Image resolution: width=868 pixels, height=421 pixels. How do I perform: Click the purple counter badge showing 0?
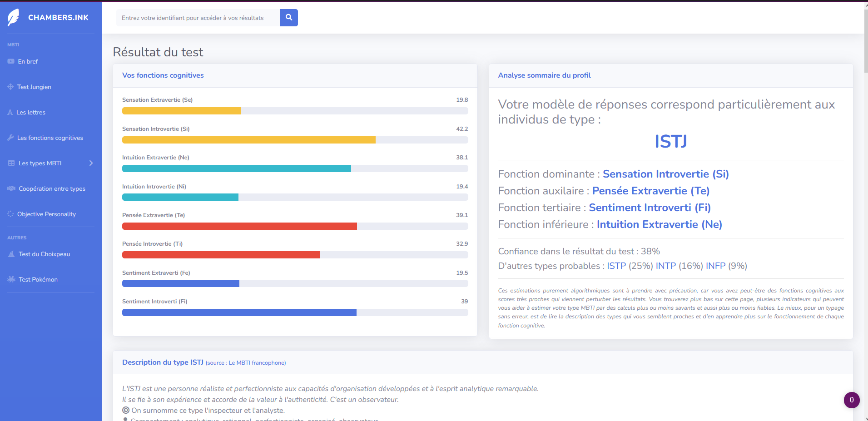pyautogui.click(x=851, y=400)
